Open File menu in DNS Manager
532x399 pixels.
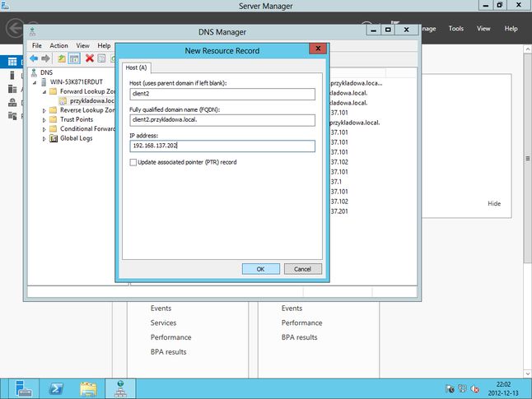point(36,45)
